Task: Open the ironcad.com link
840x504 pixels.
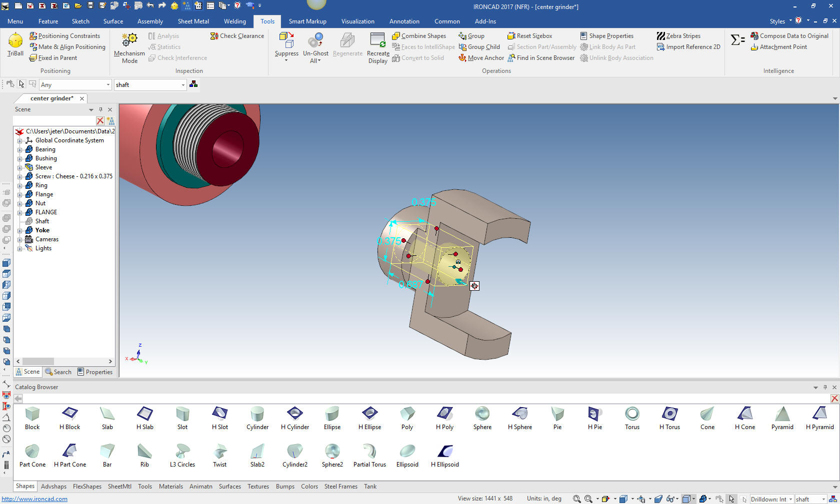Action: click(34, 499)
